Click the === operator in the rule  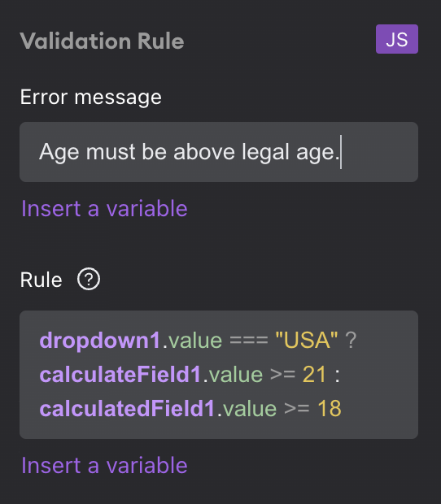pos(249,341)
